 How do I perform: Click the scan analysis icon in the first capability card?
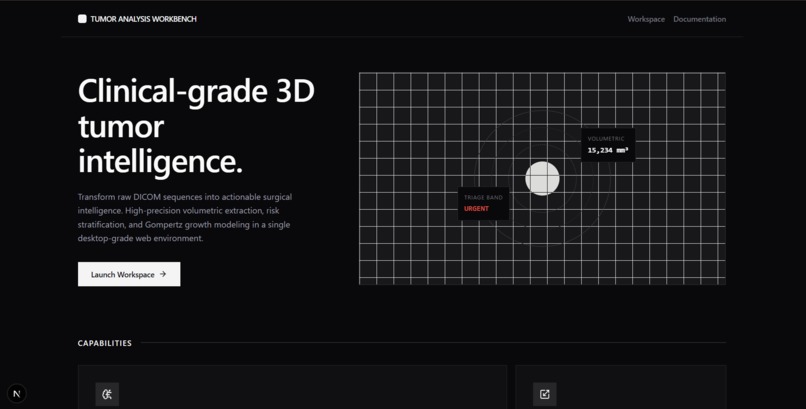pyautogui.click(x=107, y=394)
